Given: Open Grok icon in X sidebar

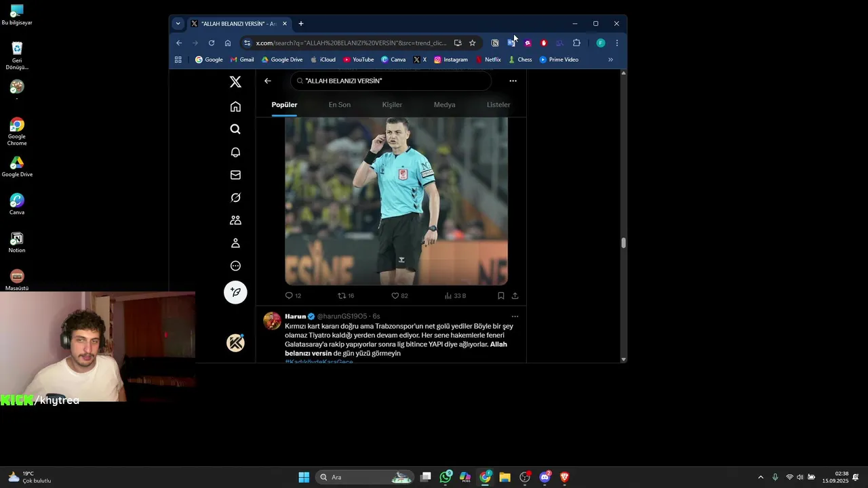Looking at the screenshot, I should [235, 197].
